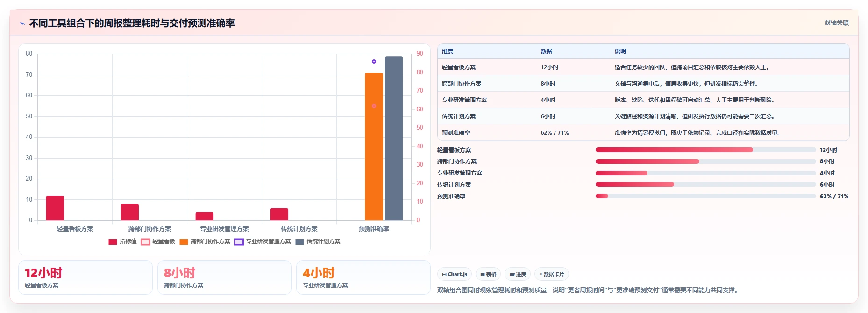Open the 8小时 跨部门协作方案 stat card

224,277
